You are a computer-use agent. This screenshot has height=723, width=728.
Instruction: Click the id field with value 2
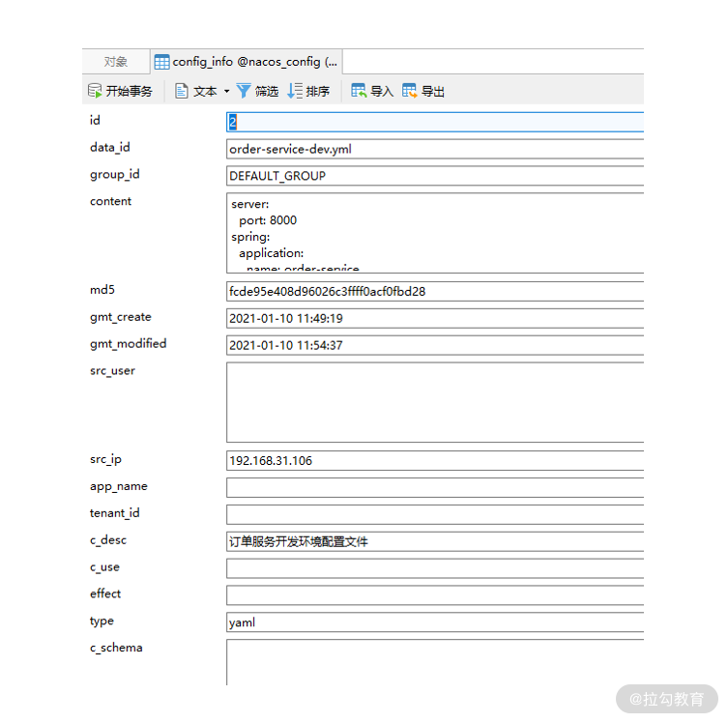[x=435, y=122]
